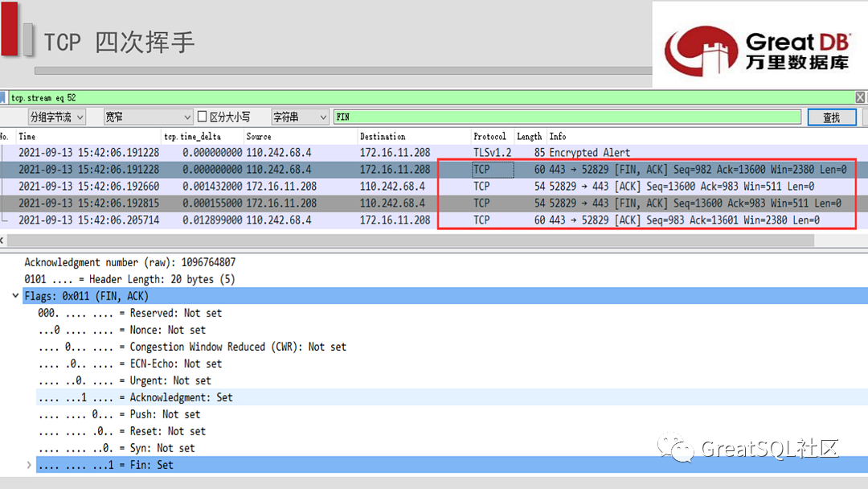Select the Reset: Not set line
The height and width of the screenshot is (489, 868).
122,431
